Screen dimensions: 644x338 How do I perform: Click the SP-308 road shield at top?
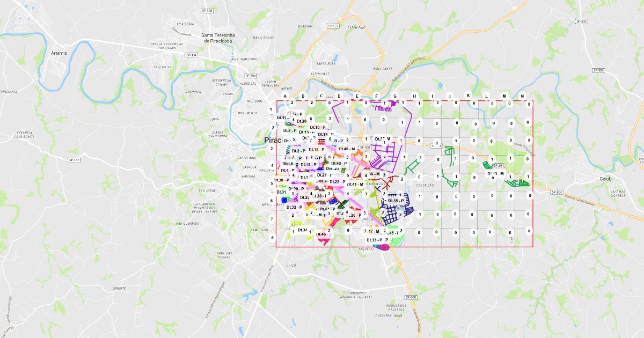click(206, 10)
